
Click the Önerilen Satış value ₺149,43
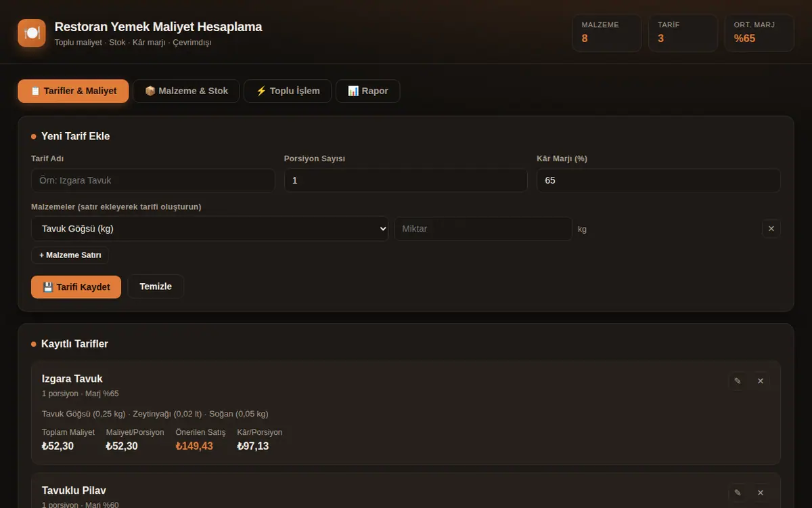point(194,446)
